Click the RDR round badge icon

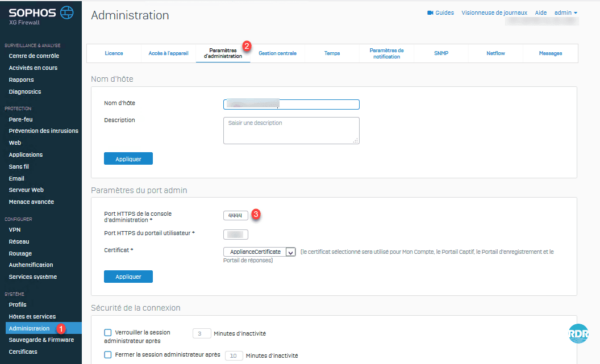pos(578,334)
